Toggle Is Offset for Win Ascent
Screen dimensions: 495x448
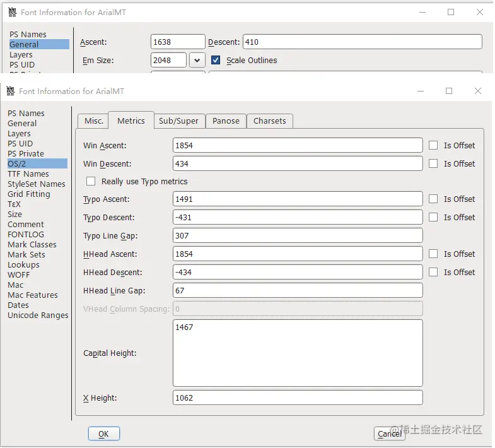[433, 145]
